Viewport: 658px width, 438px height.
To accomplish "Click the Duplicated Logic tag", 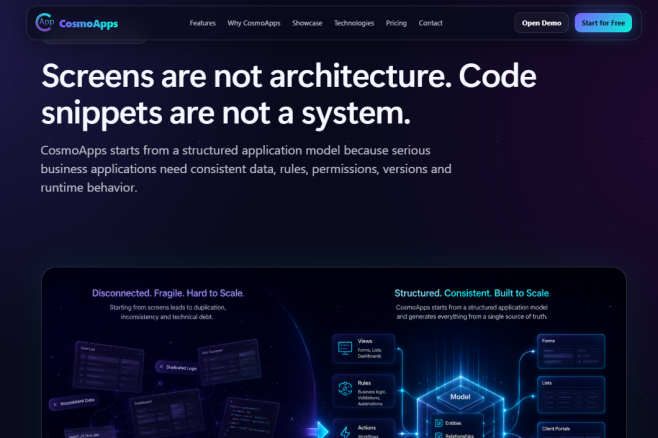I will click(178, 367).
